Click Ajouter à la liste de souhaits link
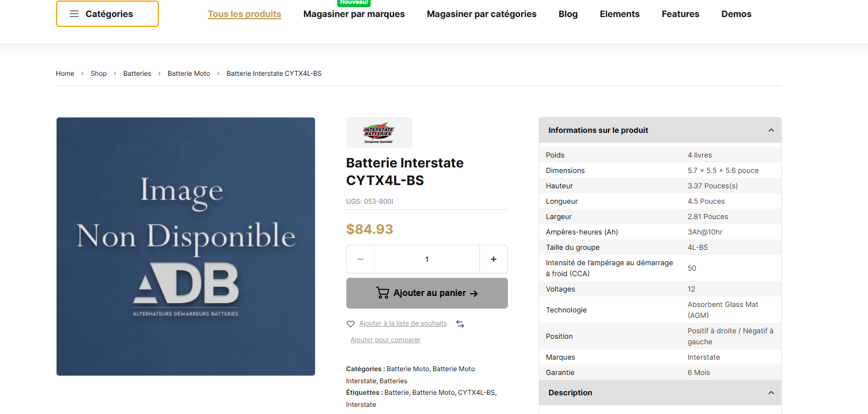Image resolution: width=868 pixels, height=414 pixels. pyautogui.click(x=403, y=323)
